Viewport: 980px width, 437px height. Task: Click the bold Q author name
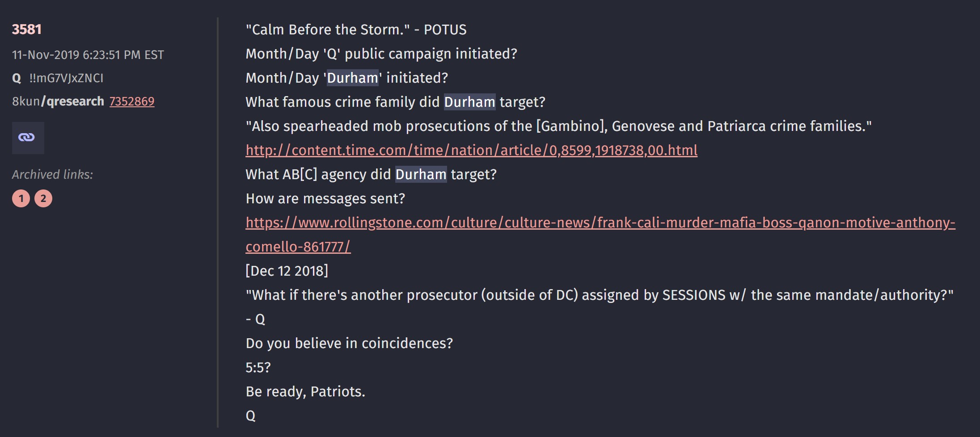point(17,78)
